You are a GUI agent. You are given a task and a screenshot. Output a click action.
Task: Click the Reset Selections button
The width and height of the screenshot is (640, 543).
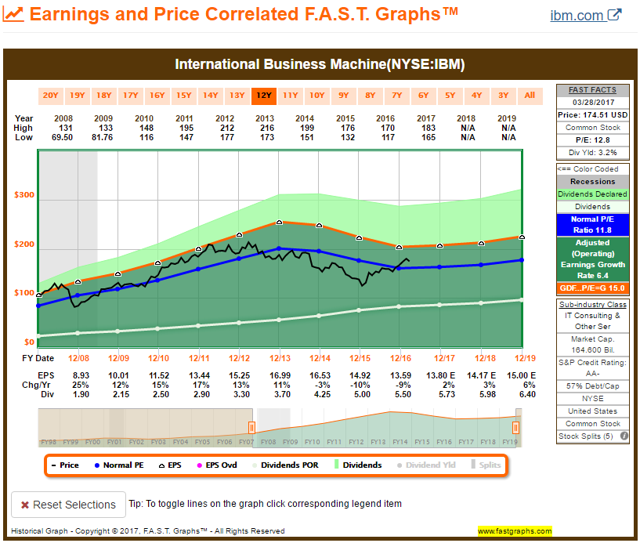tap(69, 505)
